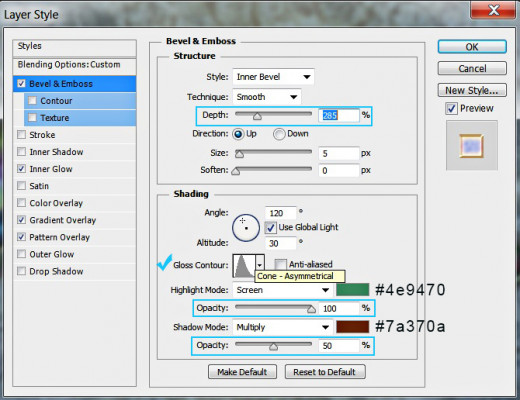520x400 pixels.
Task: Select the Down direction radio button
Action: pos(279,134)
